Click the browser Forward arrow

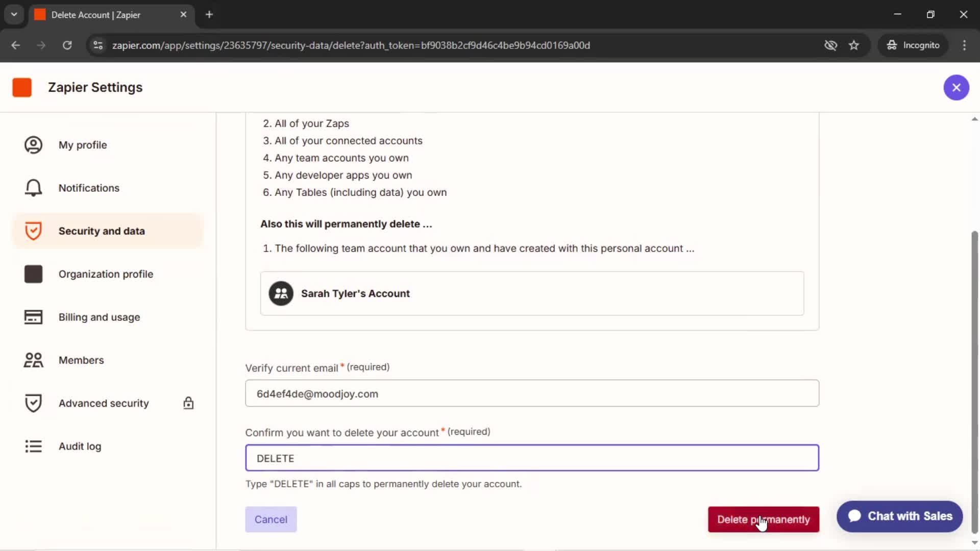click(41, 45)
